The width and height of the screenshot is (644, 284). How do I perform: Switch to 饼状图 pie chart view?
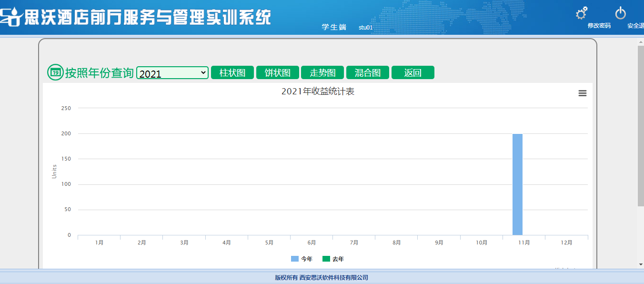point(278,72)
